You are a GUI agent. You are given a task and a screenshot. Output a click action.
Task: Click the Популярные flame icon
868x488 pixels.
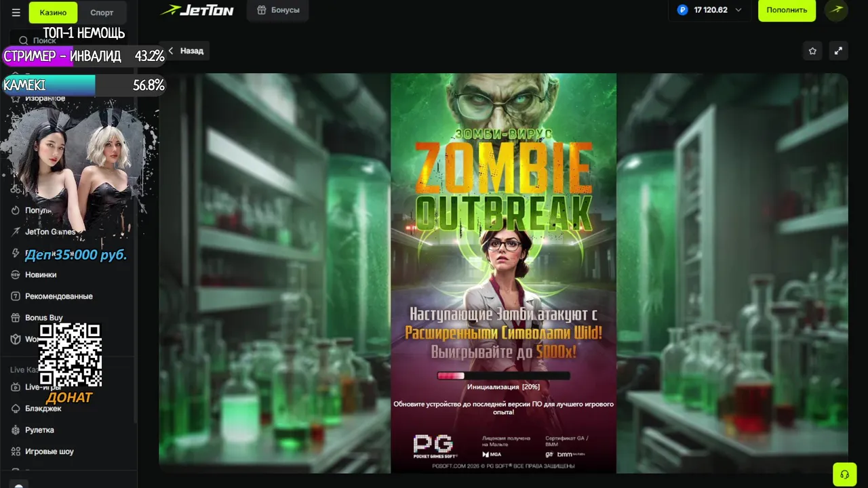(16, 210)
